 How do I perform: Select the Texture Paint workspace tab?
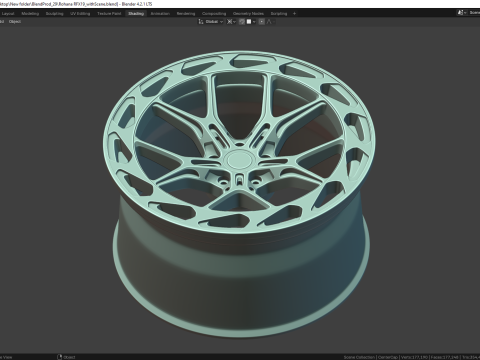[x=109, y=14]
